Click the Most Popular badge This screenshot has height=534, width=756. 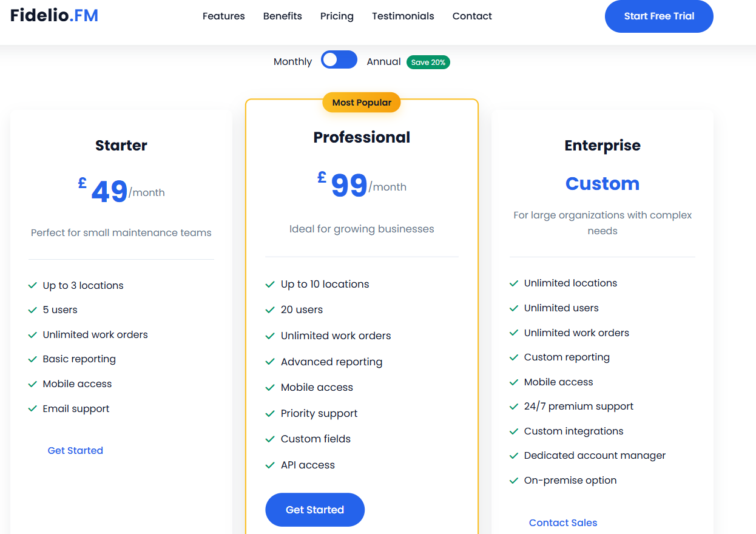[362, 103]
